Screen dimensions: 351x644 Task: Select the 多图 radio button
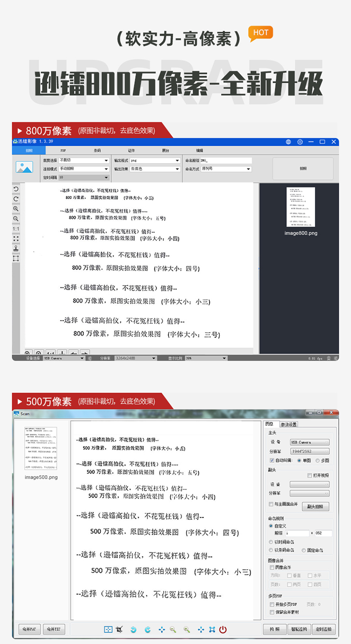click(x=317, y=460)
